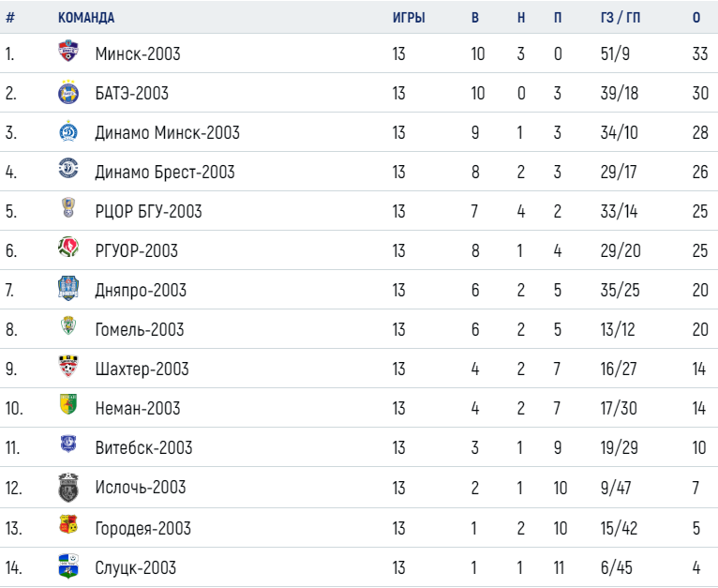Sort by the ИГРЫ column header
This screenshot has height=588, width=718.
(409, 18)
